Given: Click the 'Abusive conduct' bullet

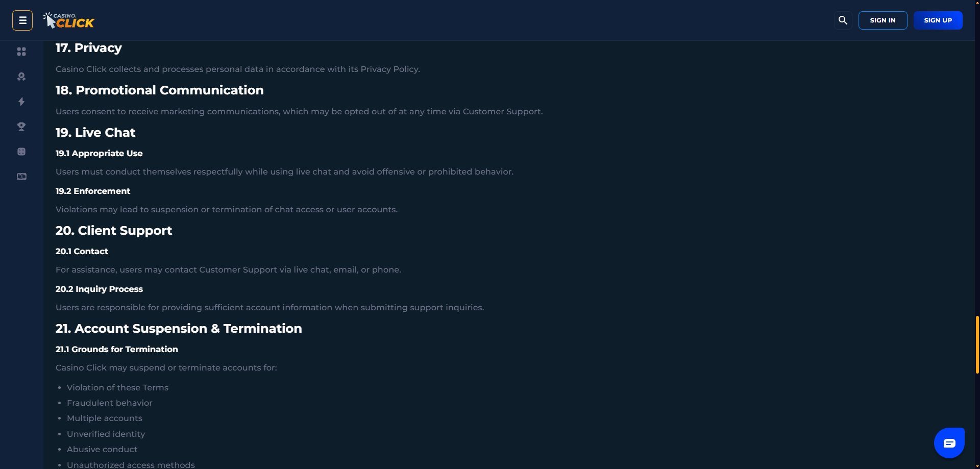Looking at the screenshot, I should click(102, 450).
